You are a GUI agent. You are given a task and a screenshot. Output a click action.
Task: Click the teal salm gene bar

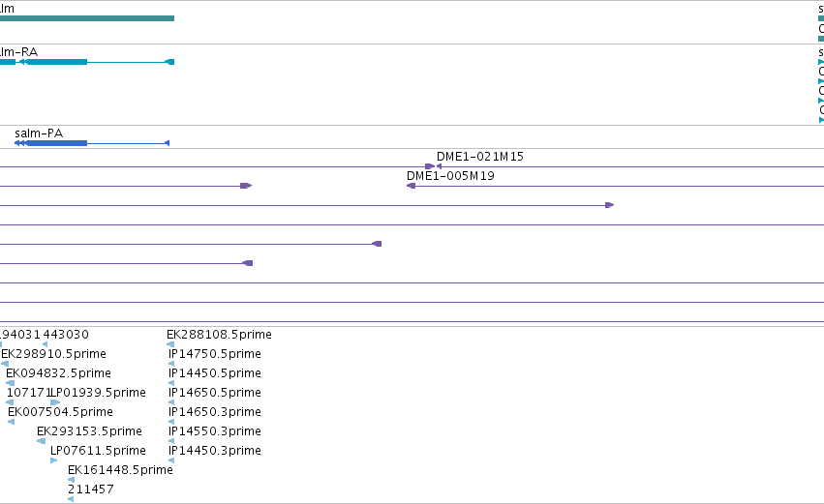[x=87, y=18]
